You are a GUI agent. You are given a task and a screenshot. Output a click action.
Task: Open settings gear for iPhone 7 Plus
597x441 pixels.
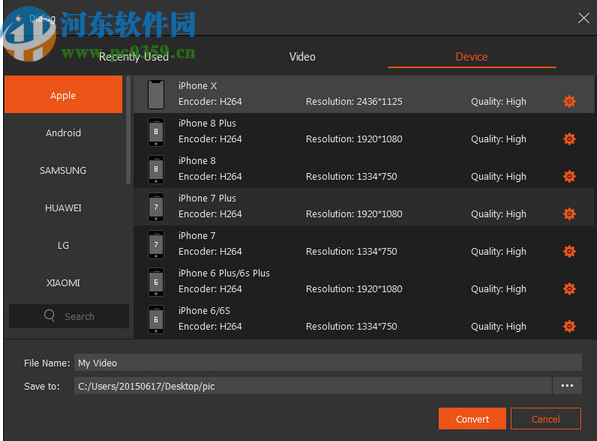(569, 214)
